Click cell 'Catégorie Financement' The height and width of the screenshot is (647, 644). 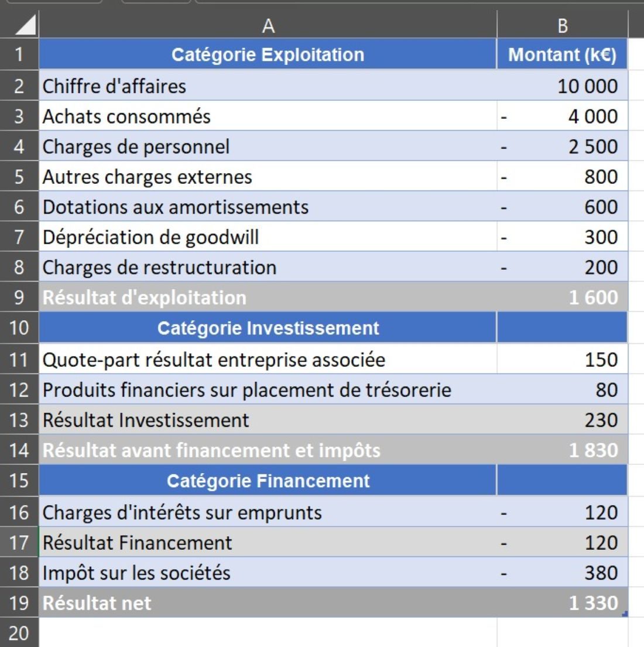click(x=268, y=480)
